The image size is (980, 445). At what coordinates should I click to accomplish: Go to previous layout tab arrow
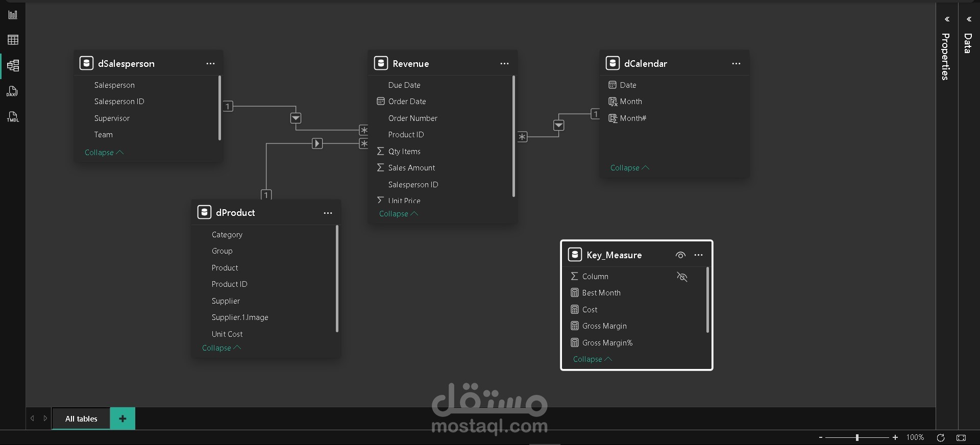[x=33, y=418]
